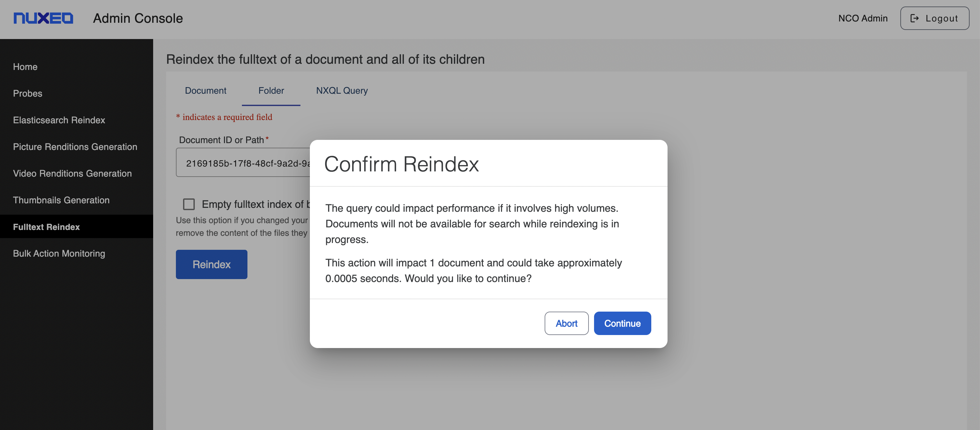The height and width of the screenshot is (430, 980).
Task: Go to Thumbnails Generation
Action: click(x=61, y=200)
